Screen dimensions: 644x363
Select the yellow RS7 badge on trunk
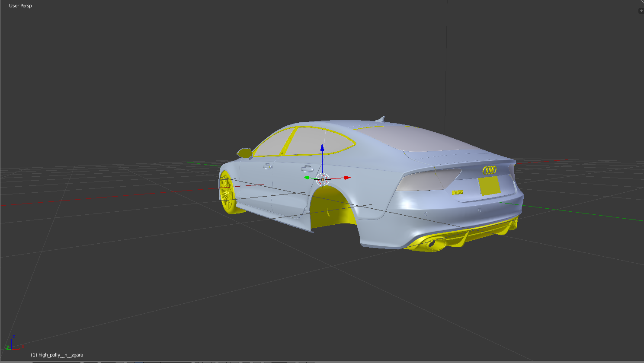point(458,192)
